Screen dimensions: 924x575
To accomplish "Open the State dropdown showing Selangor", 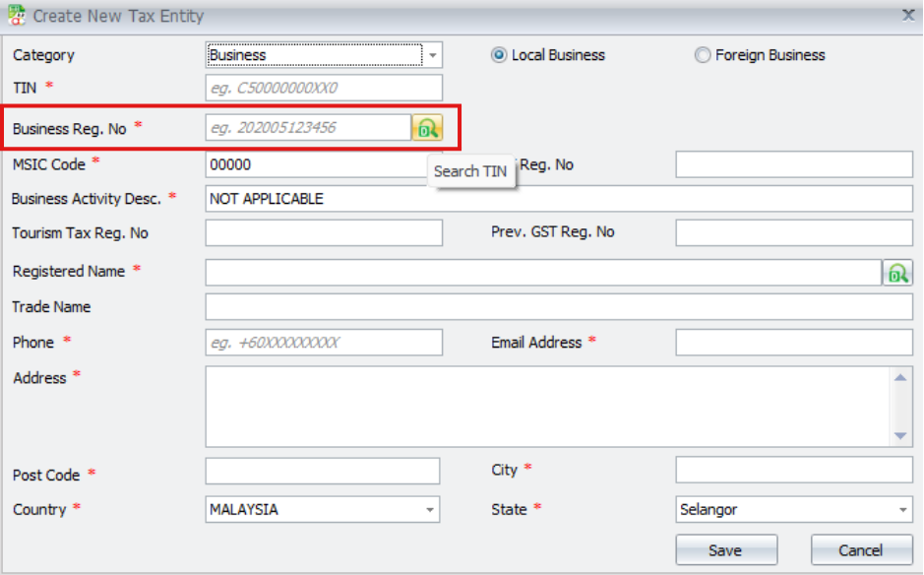I will pos(902,510).
